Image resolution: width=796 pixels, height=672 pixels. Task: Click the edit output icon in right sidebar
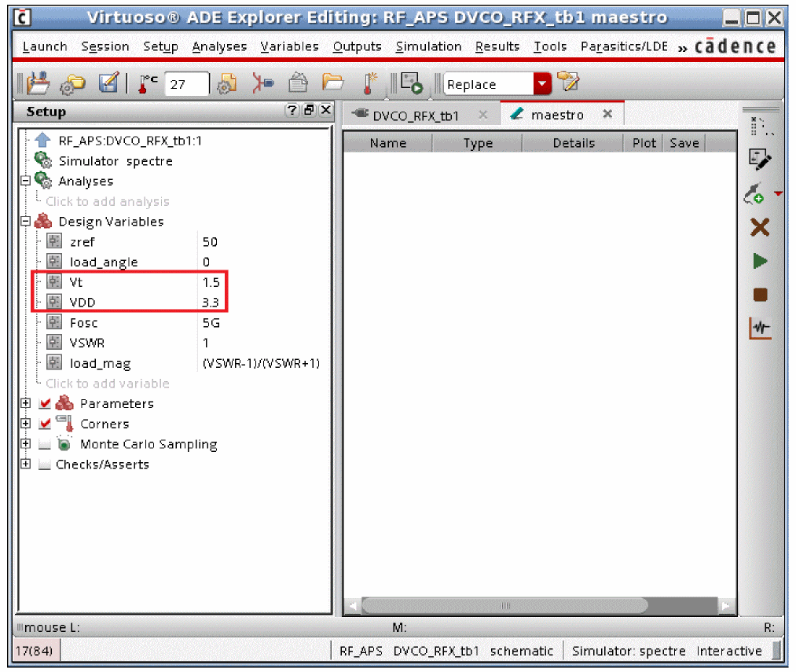759,160
